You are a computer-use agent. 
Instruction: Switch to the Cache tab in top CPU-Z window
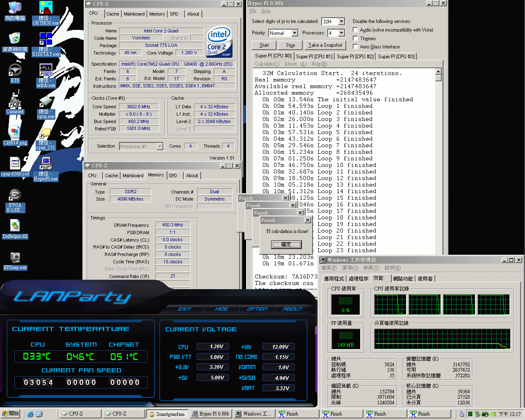113,14
